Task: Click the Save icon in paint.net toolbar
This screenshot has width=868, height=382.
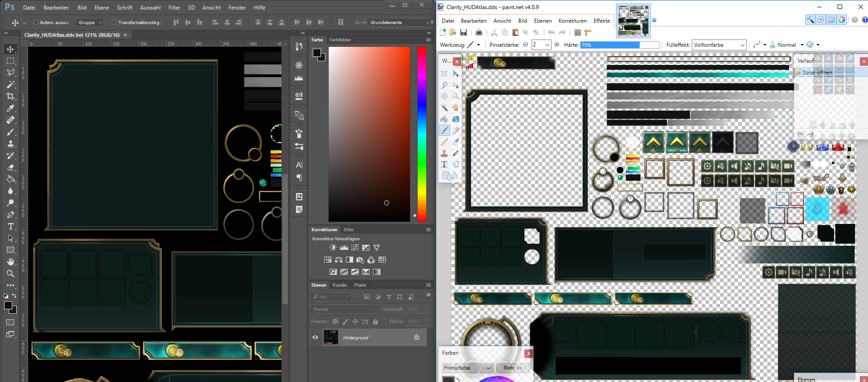Action: (464, 32)
